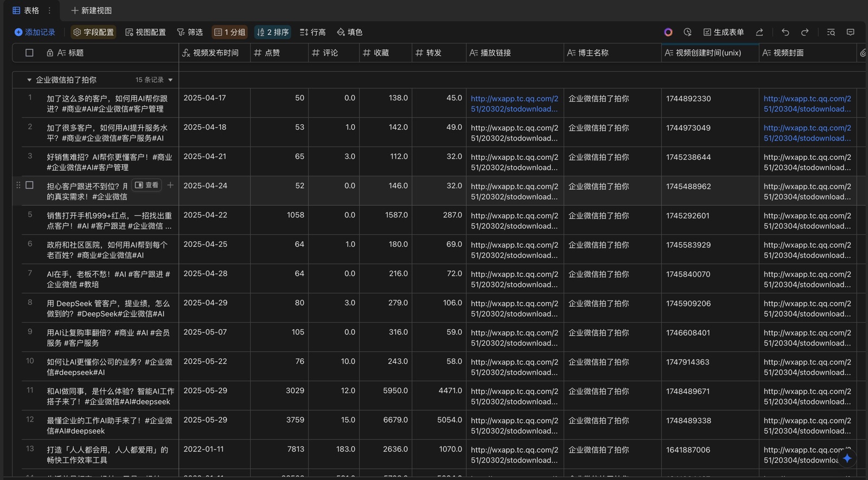Click the lock icon beside 标题 header
This screenshot has height=480, width=868.
[50, 53]
